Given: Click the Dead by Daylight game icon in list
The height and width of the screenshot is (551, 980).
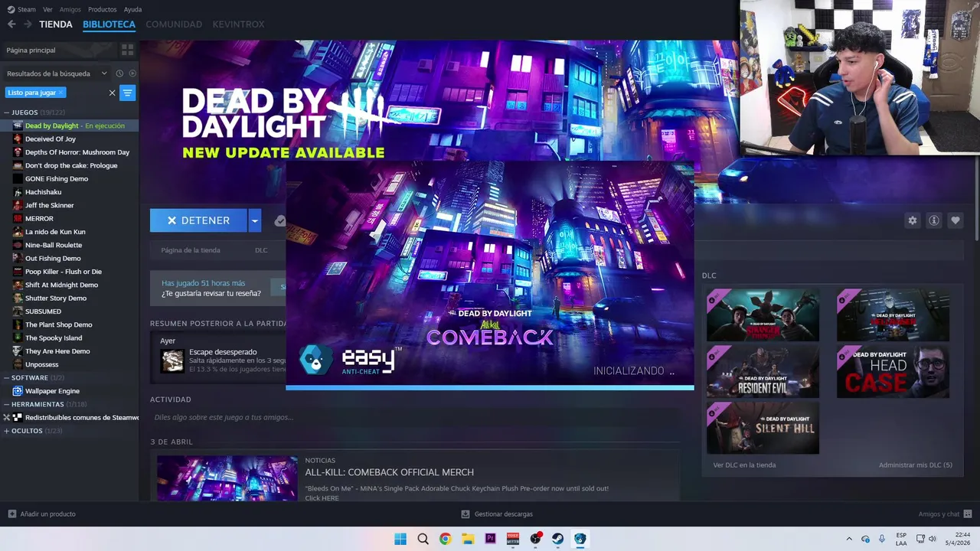Looking at the screenshot, I should coord(18,126).
